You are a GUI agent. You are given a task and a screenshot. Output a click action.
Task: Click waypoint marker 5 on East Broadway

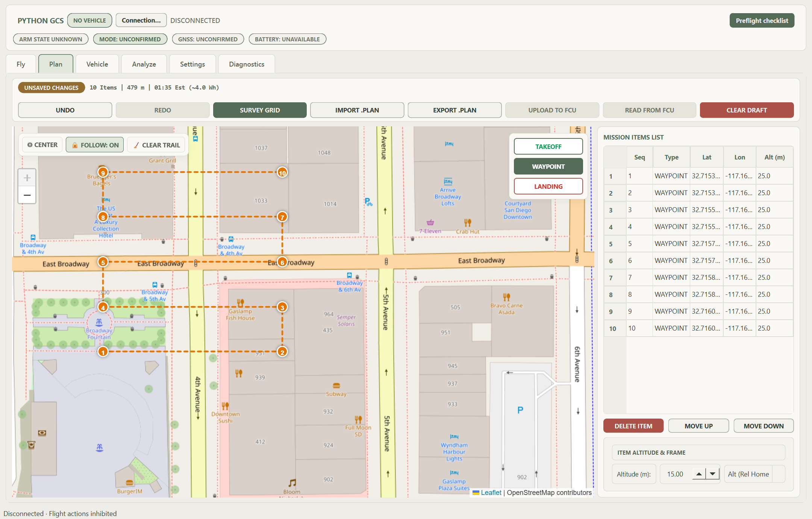pos(103,262)
